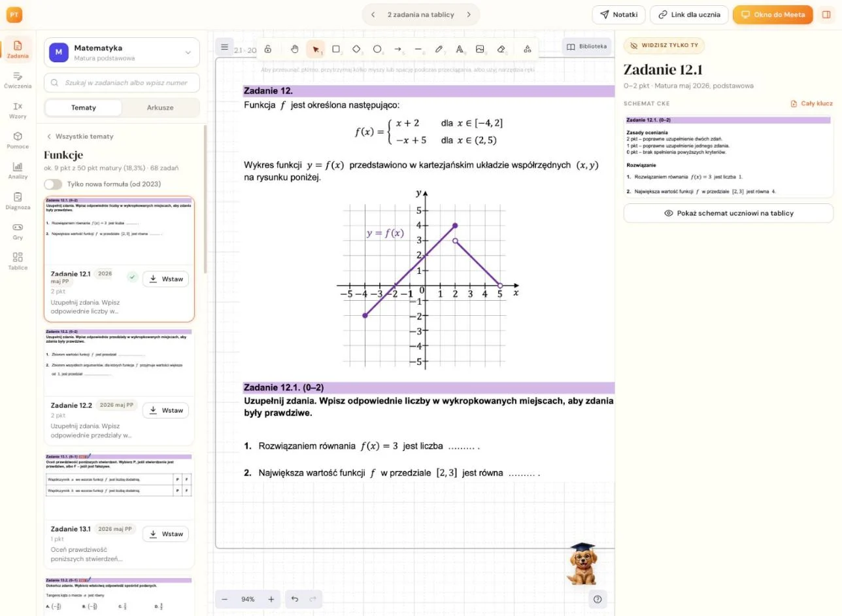Switch to the Tematy tab
This screenshot has width=842, height=616.
(84, 107)
